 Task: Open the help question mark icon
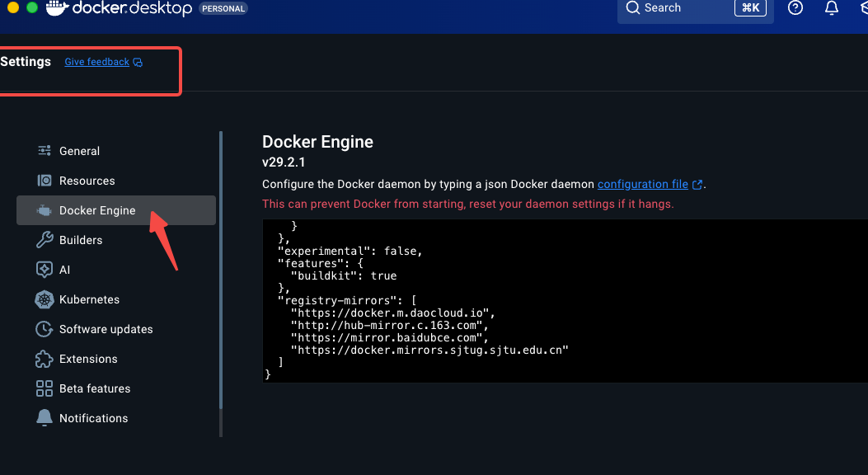pyautogui.click(x=795, y=7)
